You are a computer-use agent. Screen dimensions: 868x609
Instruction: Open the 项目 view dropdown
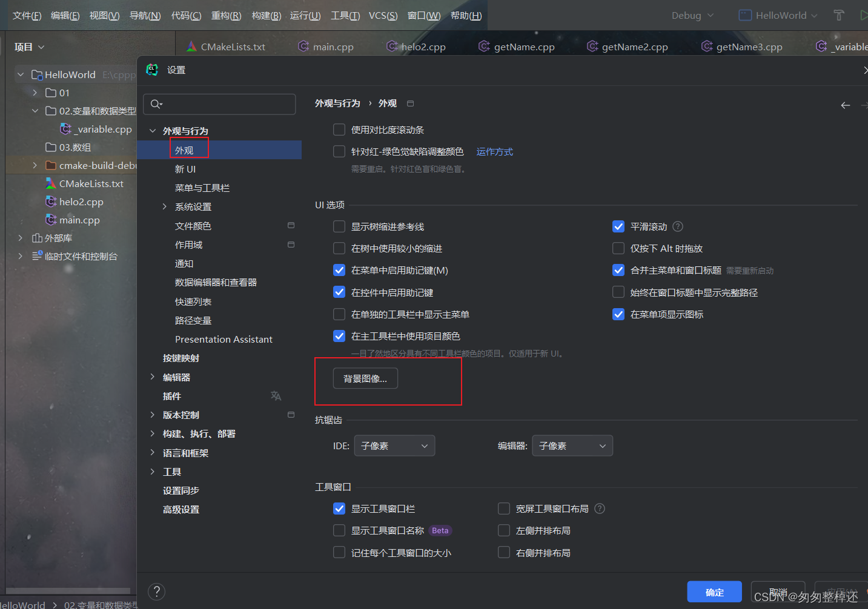click(x=30, y=47)
